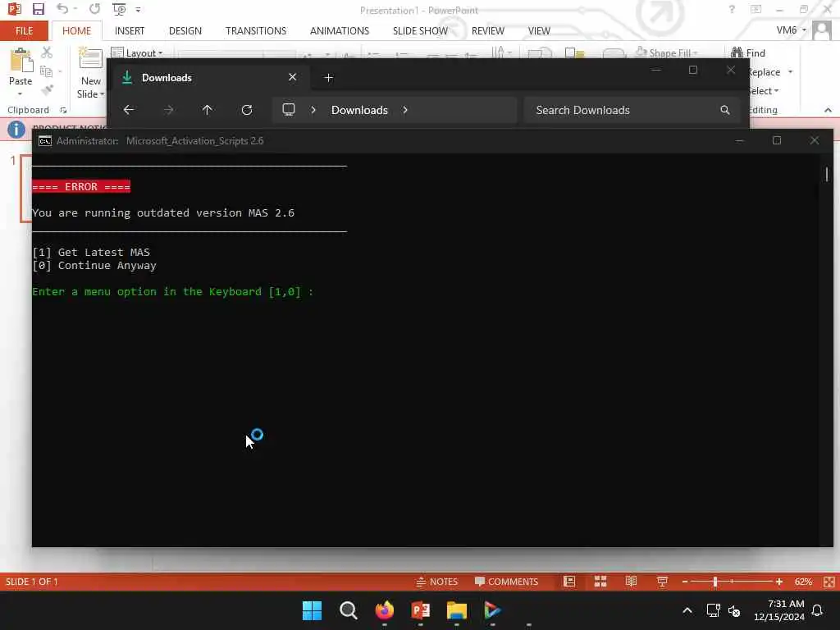The height and width of the screenshot is (630, 840).
Task: Start Slide Show from status bar icon
Action: 663,582
